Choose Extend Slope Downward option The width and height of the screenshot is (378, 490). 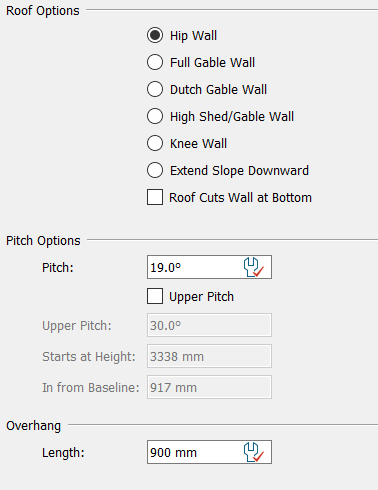coord(155,170)
